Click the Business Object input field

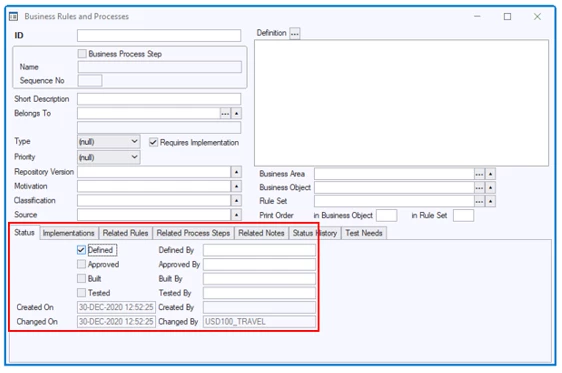pos(394,188)
